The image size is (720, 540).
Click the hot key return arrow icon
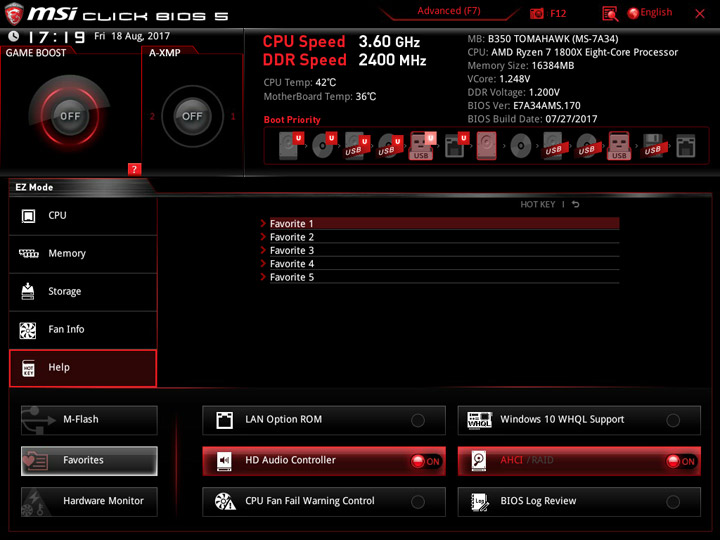pos(575,204)
